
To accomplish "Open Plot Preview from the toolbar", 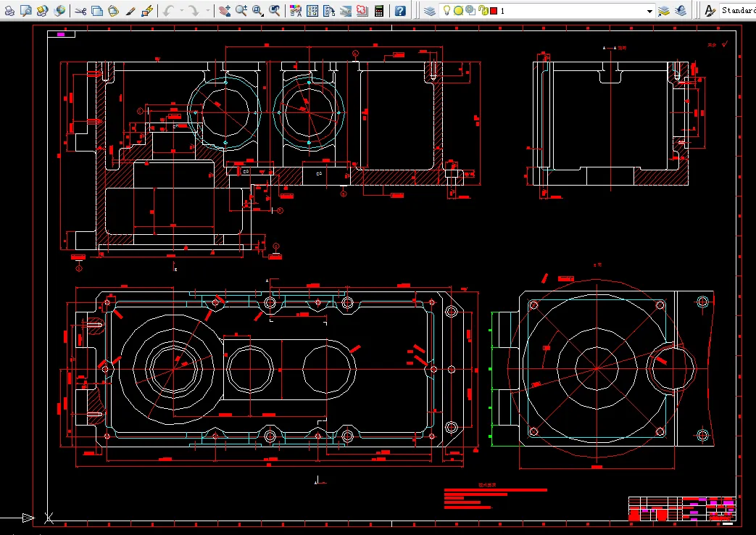I will coord(26,11).
